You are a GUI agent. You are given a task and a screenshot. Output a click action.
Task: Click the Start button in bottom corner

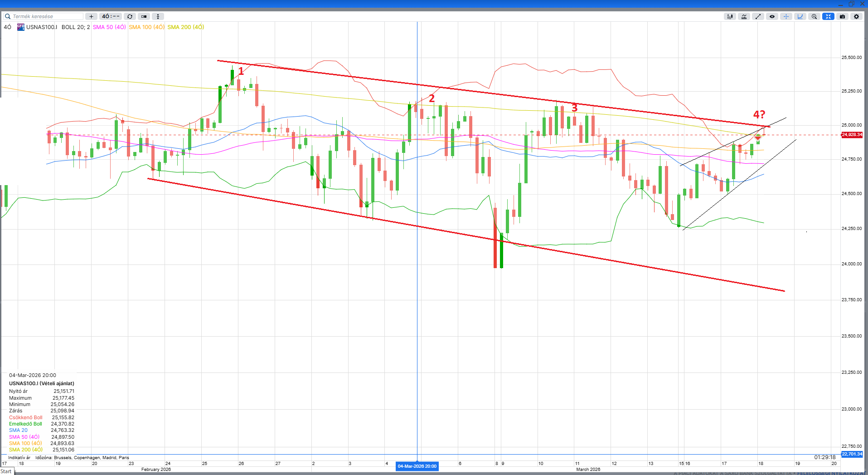(x=6, y=471)
